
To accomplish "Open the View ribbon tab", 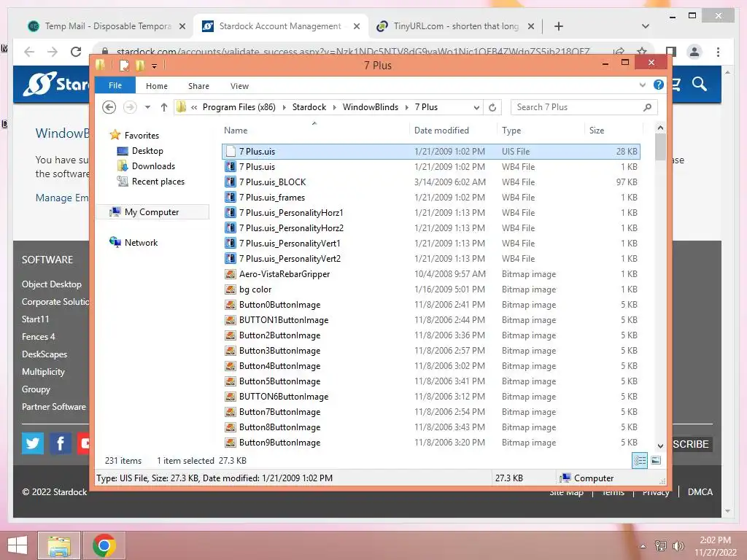I will [x=239, y=86].
